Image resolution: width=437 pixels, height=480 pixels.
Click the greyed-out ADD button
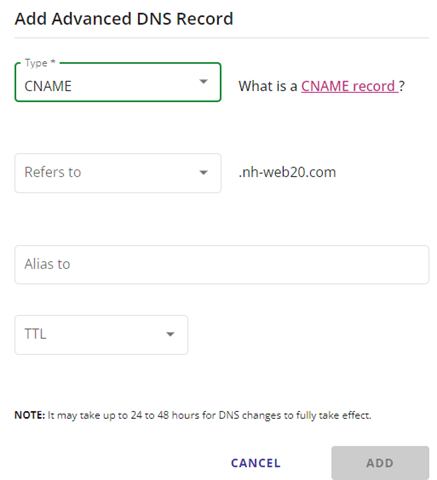[x=380, y=463]
